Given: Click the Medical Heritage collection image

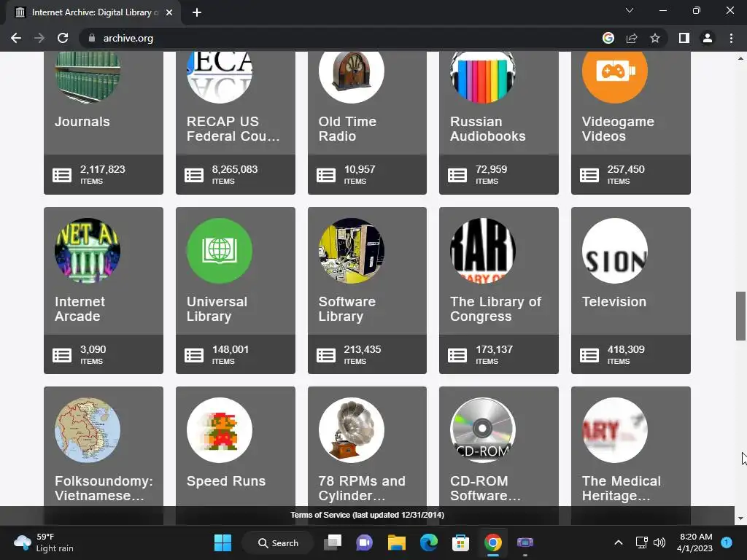Looking at the screenshot, I should tap(615, 430).
